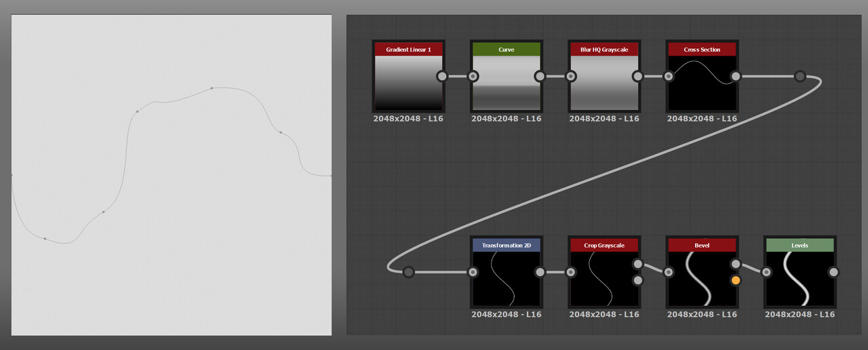Click the Bevel node input connector
The height and width of the screenshot is (350, 868).
tap(669, 273)
